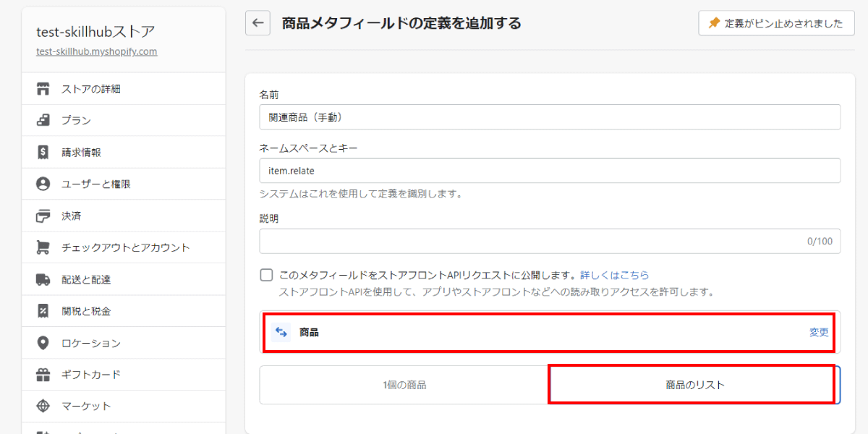Click the gift card icon

pyautogui.click(x=43, y=375)
